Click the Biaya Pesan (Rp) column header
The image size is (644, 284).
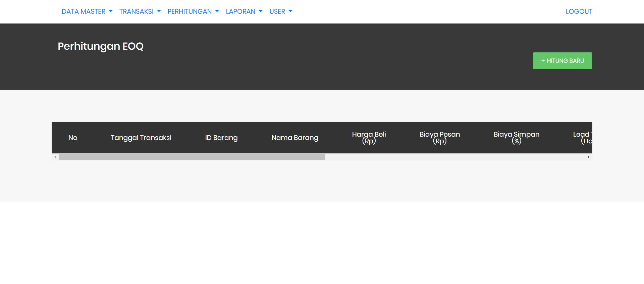[x=439, y=138]
